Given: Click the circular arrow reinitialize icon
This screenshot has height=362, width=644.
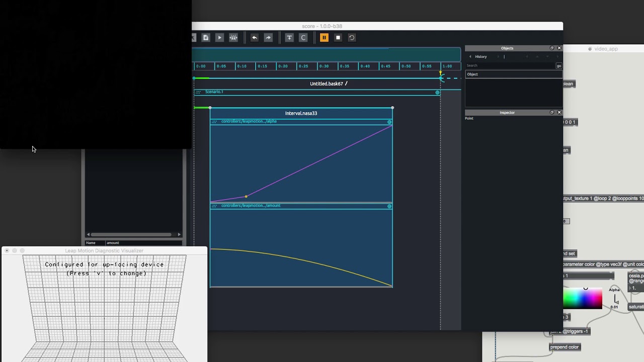Looking at the screenshot, I should point(352,38).
